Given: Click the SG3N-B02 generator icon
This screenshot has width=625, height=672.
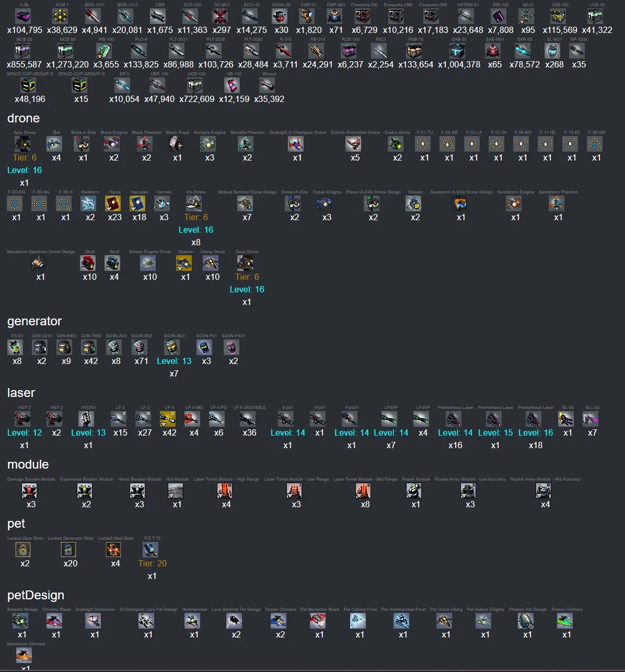Looking at the screenshot, I should click(141, 347).
